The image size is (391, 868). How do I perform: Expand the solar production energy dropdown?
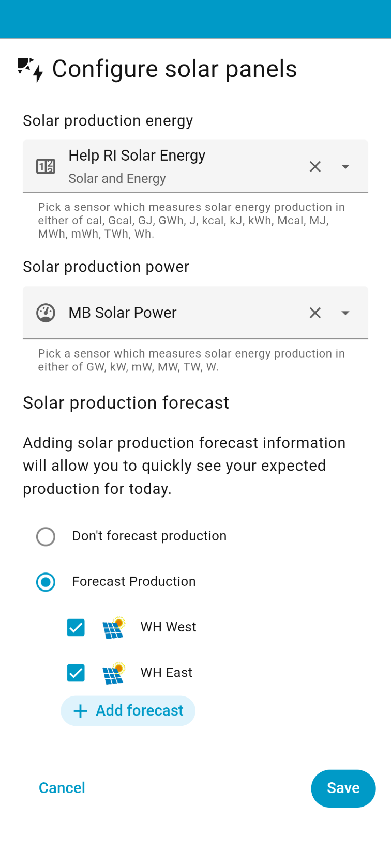pos(345,166)
